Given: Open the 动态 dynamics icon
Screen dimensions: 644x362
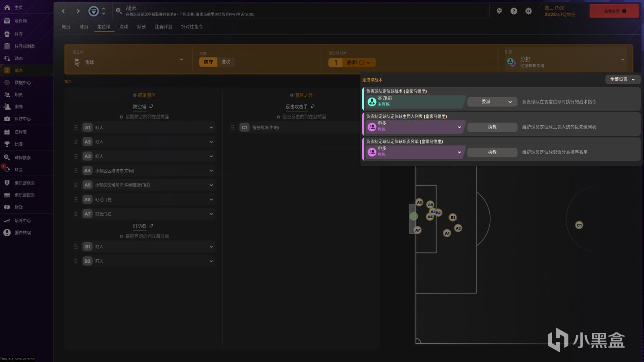Looking at the screenshot, I should (x=7, y=58).
